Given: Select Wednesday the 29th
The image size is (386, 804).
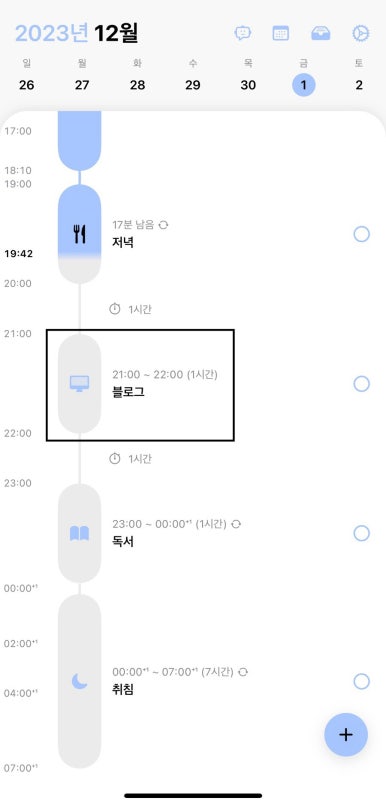Looking at the screenshot, I should [x=193, y=85].
